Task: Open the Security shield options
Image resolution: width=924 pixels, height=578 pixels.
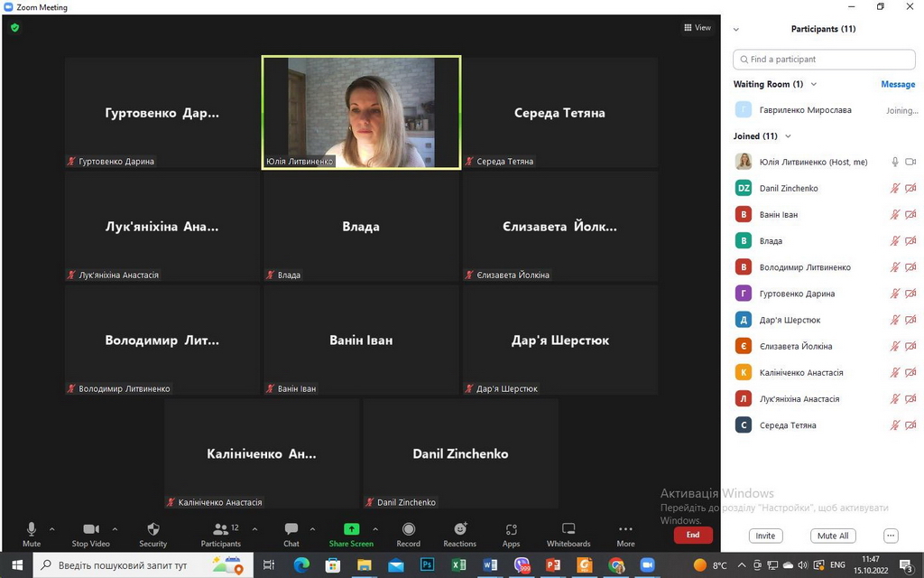Action: tap(152, 530)
